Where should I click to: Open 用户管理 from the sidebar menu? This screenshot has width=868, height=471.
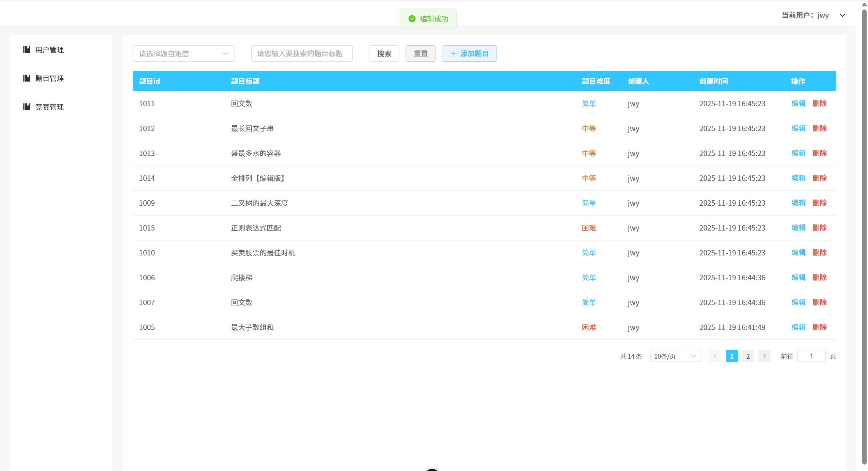[x=49, y=49]
